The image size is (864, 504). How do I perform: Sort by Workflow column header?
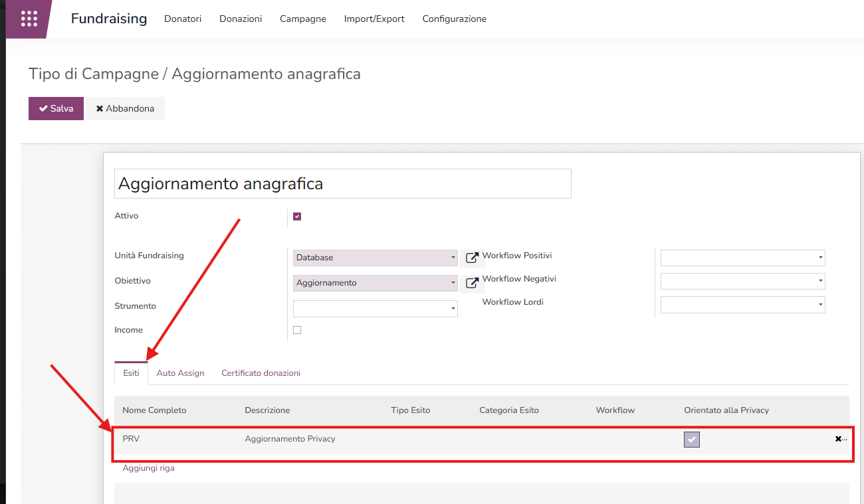tap(615, 410)
